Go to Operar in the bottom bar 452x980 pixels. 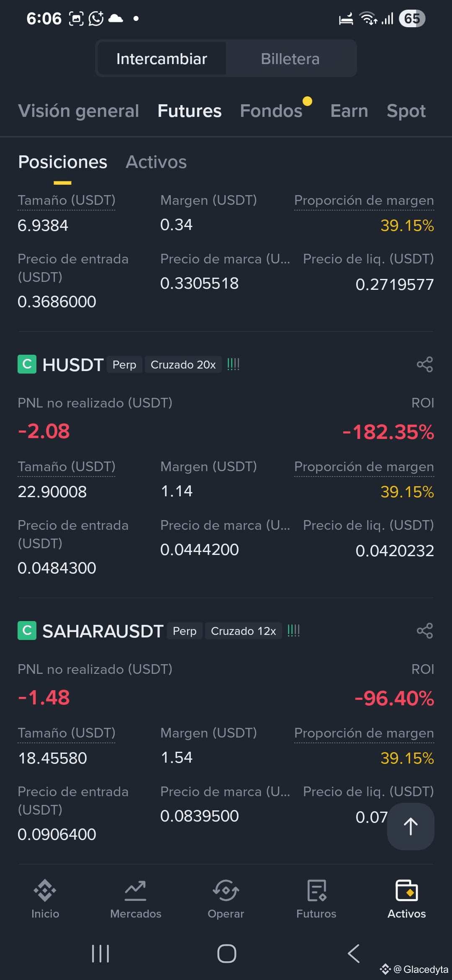[x=226, y=899]
